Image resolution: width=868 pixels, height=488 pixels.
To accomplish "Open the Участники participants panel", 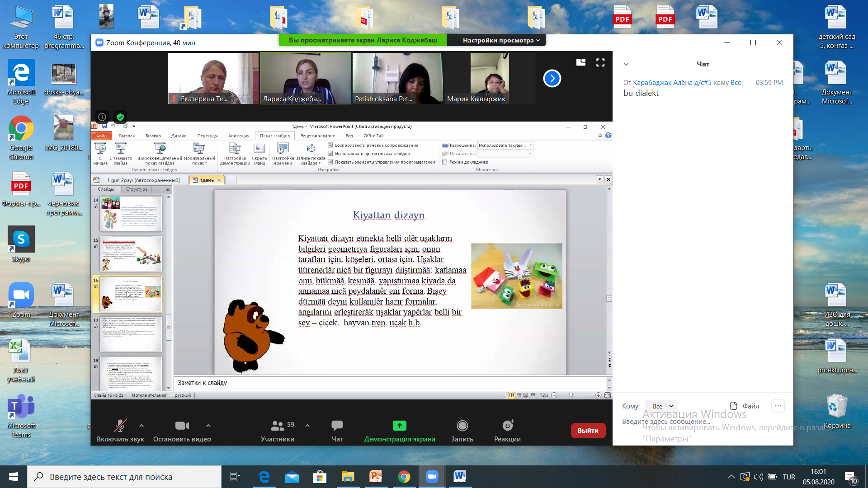I will tap(278, 426).
